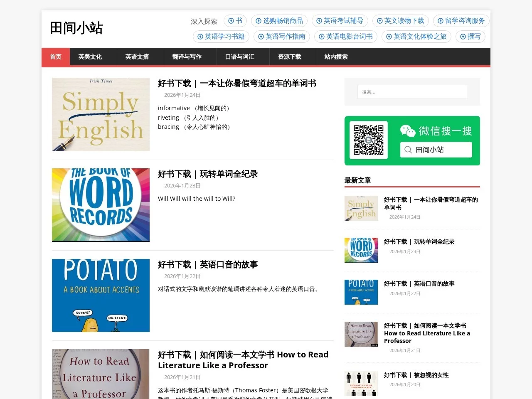Open sidebar article 好书下载 | 被忽视的女性
The image size is (532, 399).
coord(416,375)
